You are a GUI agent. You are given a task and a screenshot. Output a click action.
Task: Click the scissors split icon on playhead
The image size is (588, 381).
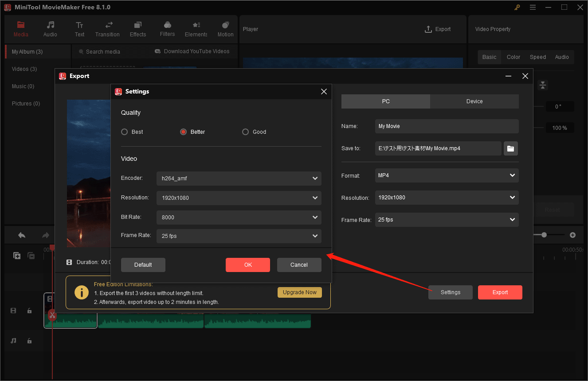coord(52,315)
